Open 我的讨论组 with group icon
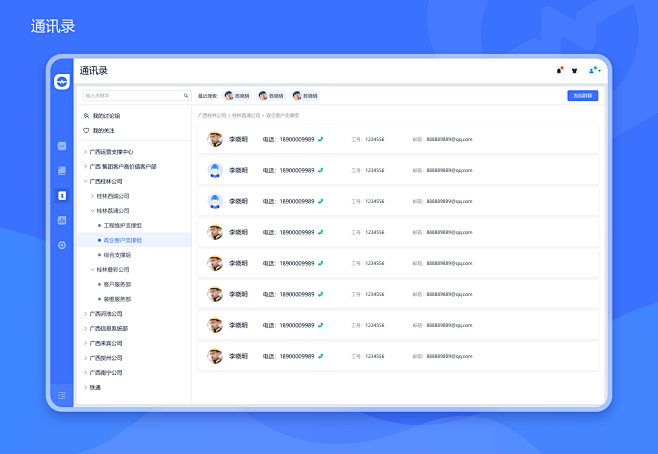658x454 pixels. (102, 116)
